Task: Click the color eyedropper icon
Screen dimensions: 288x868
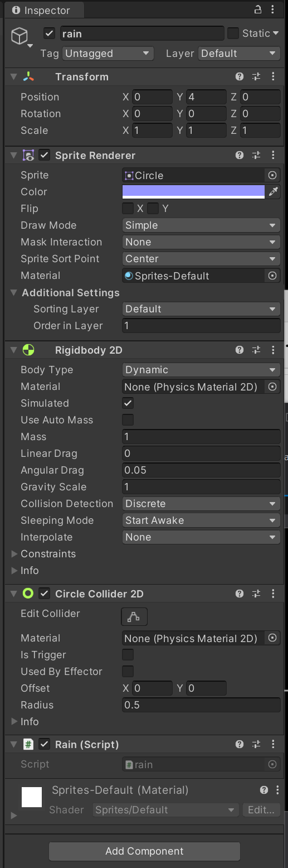Action: tap(273, 192)
